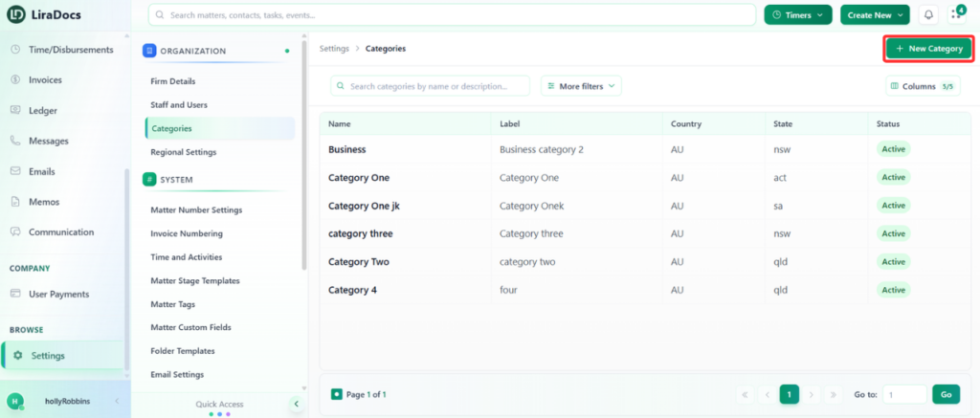Expand the Timers dropdown
This screenshot has width=980, height=418.
tap(797, 15)
